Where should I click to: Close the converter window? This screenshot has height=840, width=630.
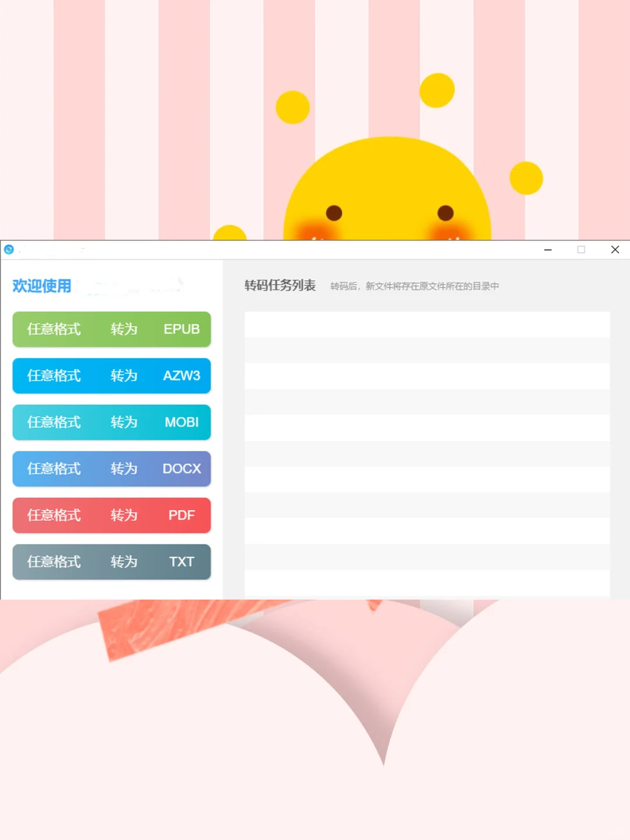(615, 250)
